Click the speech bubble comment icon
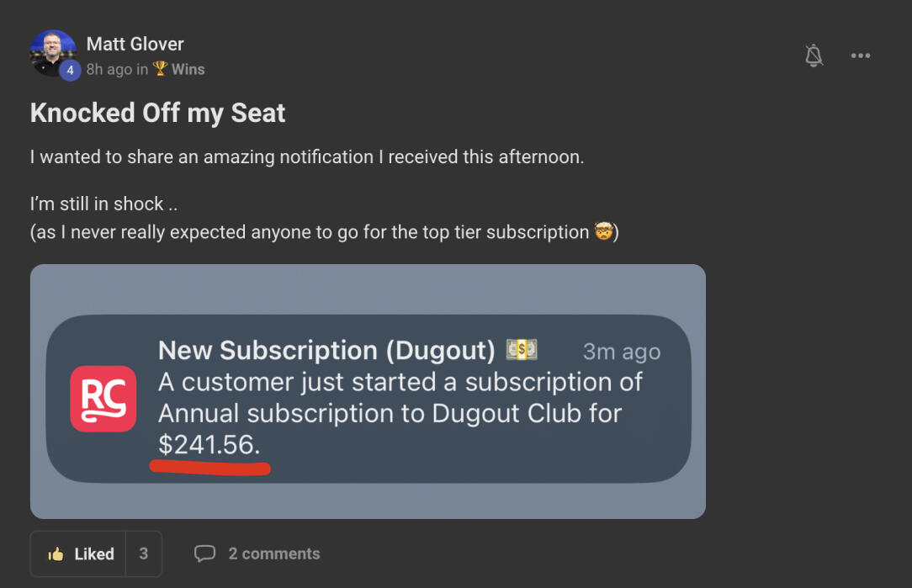 [204, 554]
